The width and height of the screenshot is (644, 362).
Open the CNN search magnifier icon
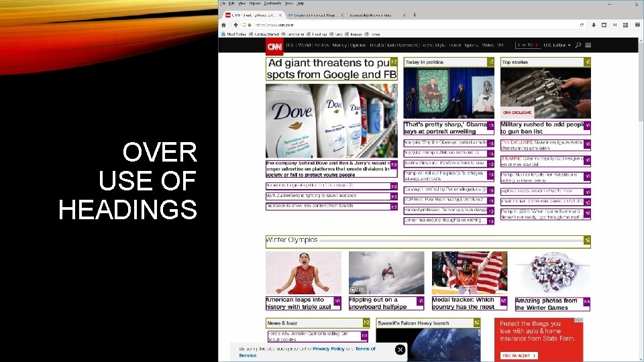(578, 45)
